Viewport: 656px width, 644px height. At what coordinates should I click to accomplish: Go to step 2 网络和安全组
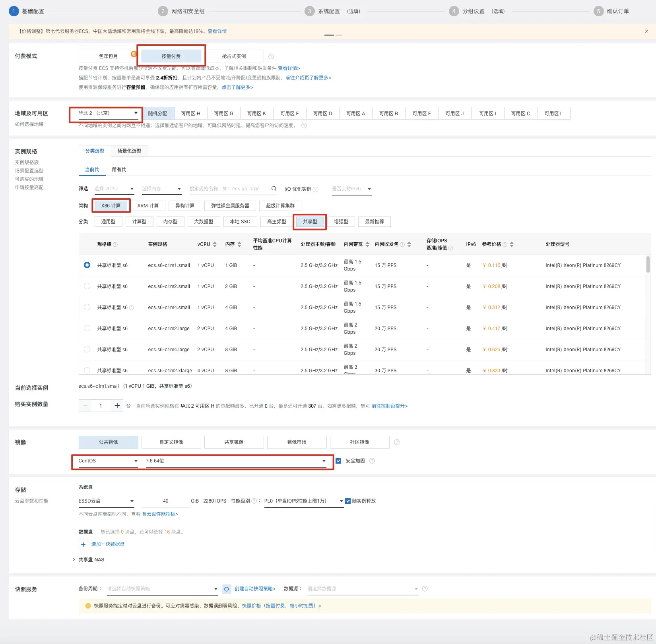tap(181, 11)
